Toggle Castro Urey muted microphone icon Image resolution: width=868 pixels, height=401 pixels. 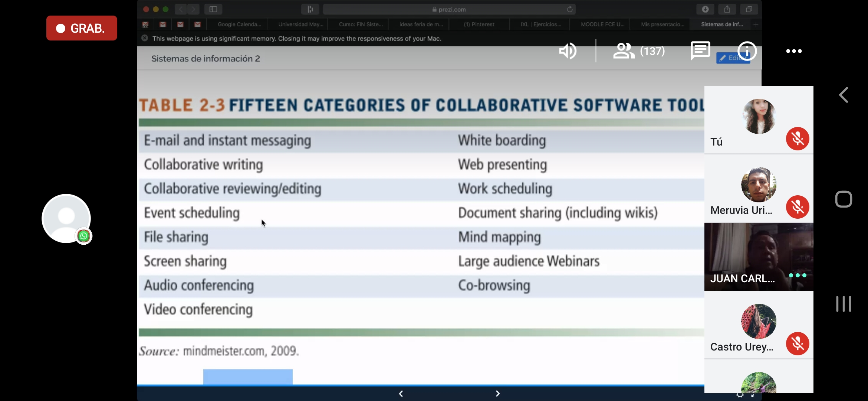798,343
